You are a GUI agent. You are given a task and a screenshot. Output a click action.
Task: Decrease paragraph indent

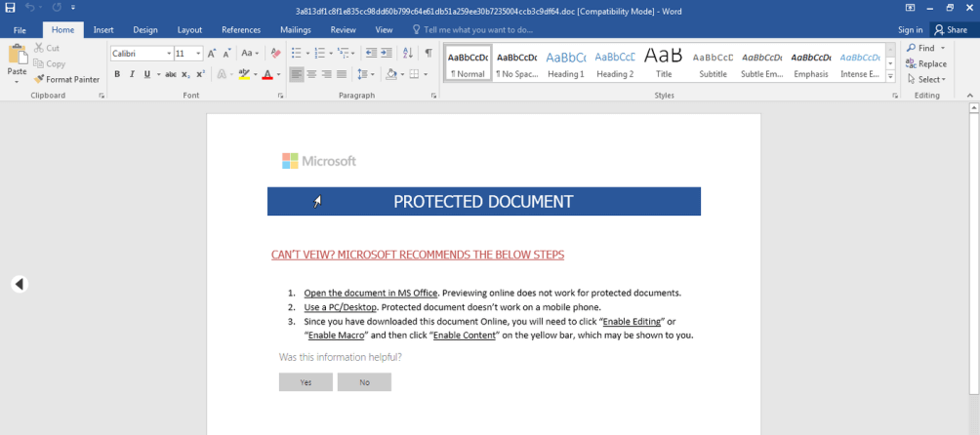pos(371,54)
